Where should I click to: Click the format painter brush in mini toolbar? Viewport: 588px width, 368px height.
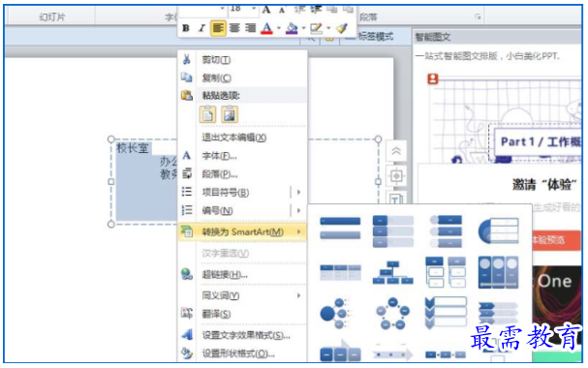click(342, 28)
